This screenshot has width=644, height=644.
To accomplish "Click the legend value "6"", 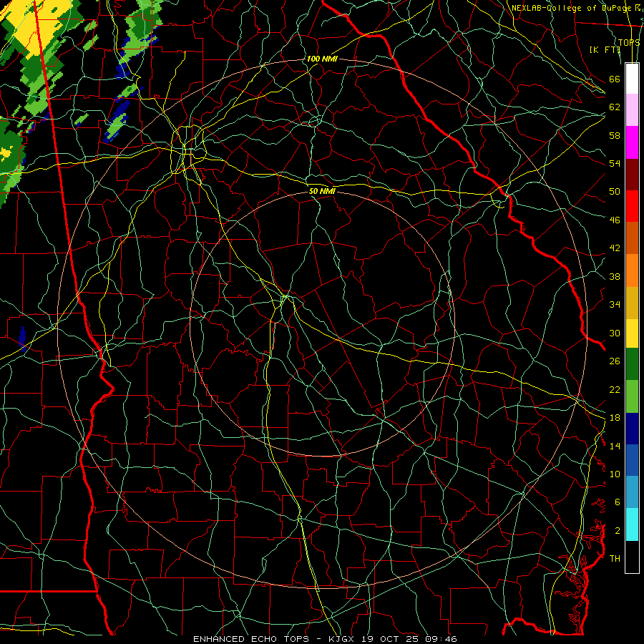I will [x=617, y=502].
